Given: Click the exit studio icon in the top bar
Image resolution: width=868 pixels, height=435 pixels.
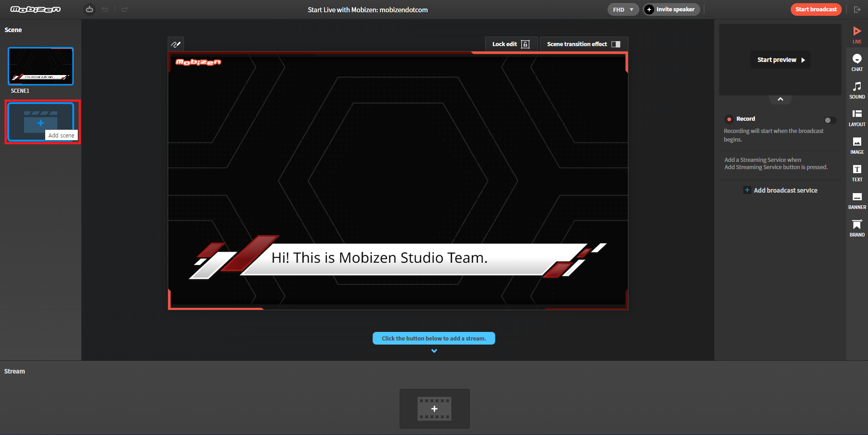Looking at the screenshot, I should pos(857,9).
